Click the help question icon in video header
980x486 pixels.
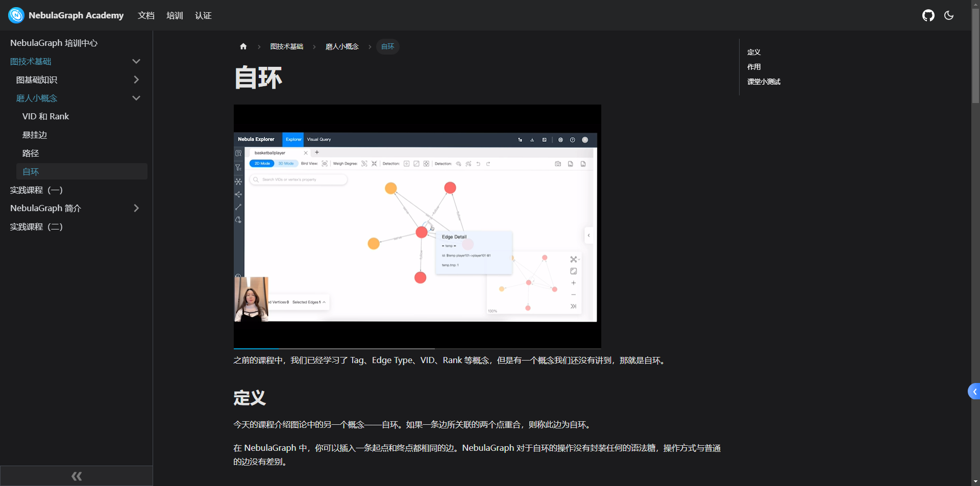pyautogui.click(x=573, y=140)
